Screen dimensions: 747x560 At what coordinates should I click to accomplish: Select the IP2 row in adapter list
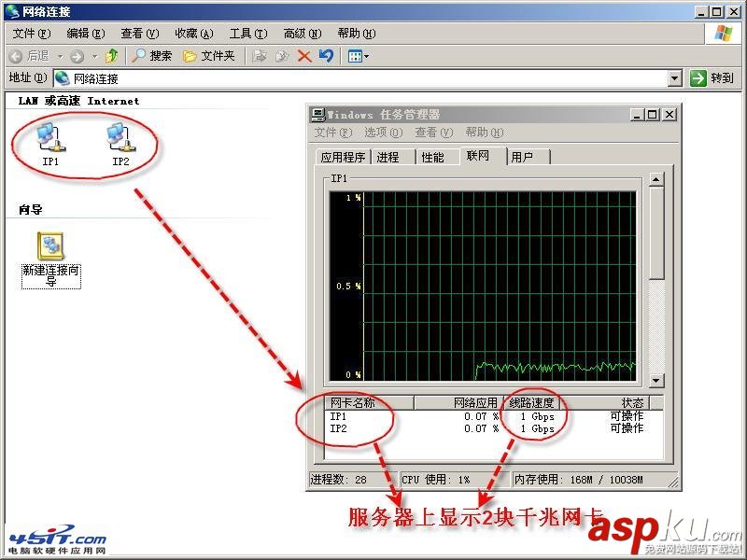(493, 428)
